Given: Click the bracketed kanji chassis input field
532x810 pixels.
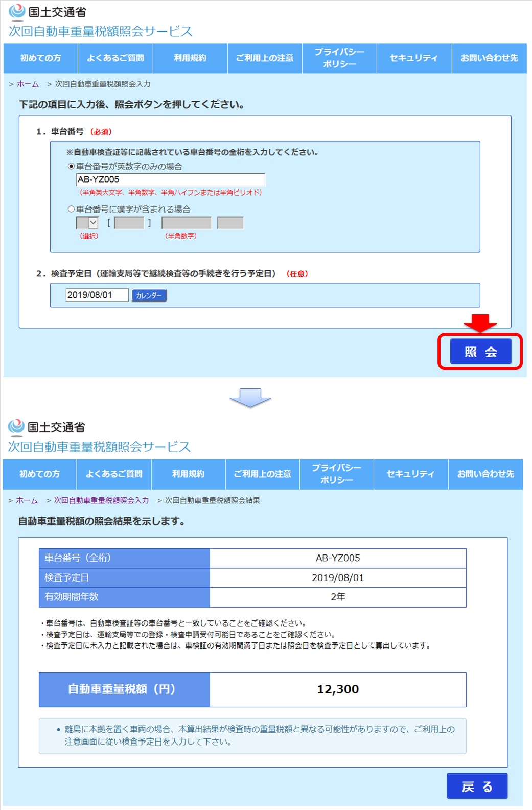Looking at the screenshot, I should [129, 223].
